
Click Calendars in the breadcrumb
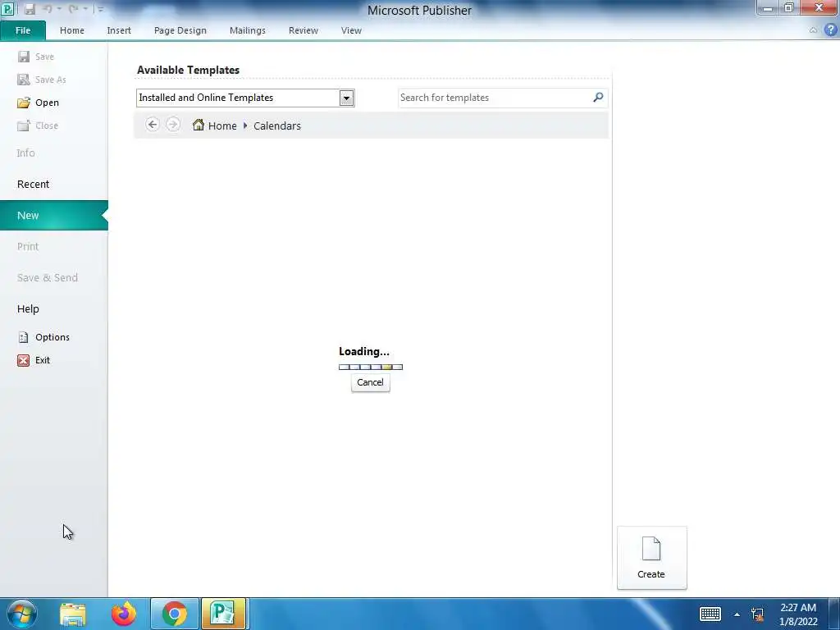tap(277, 126)
